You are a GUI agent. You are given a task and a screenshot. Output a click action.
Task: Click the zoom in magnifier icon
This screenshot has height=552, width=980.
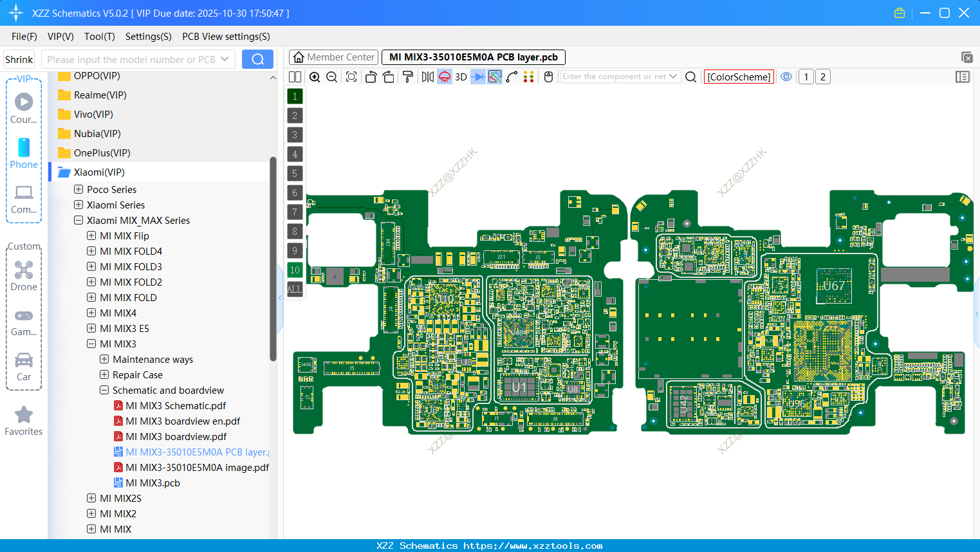(315, 77)
